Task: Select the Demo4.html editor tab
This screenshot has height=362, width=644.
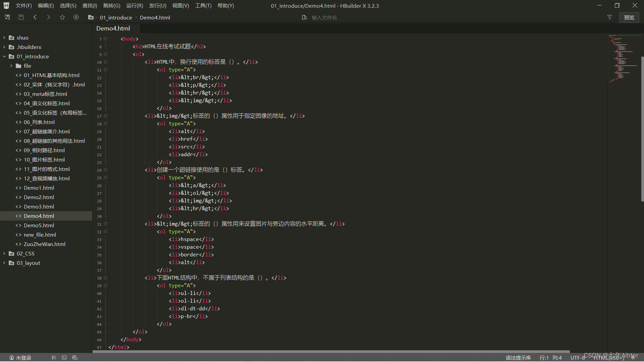Action: (113, 28)
